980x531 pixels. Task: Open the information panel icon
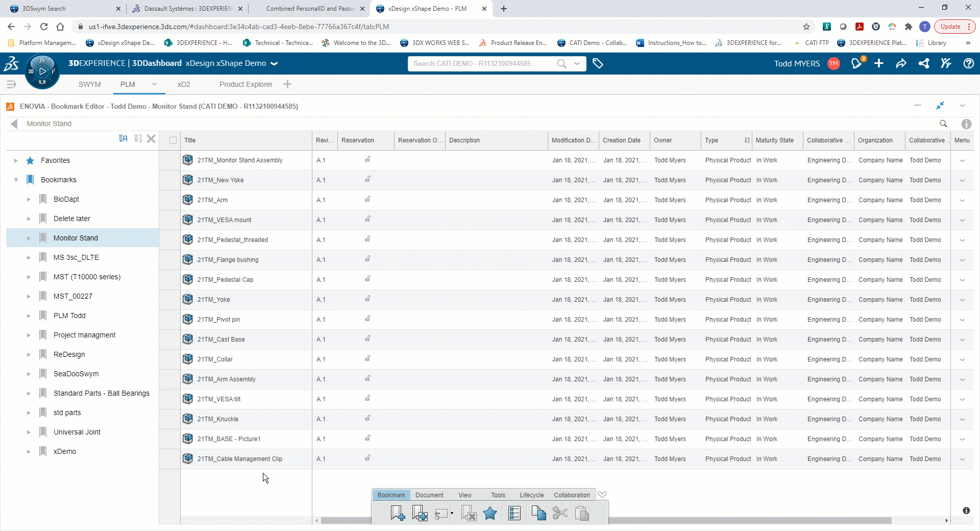(x=966, y=124)
